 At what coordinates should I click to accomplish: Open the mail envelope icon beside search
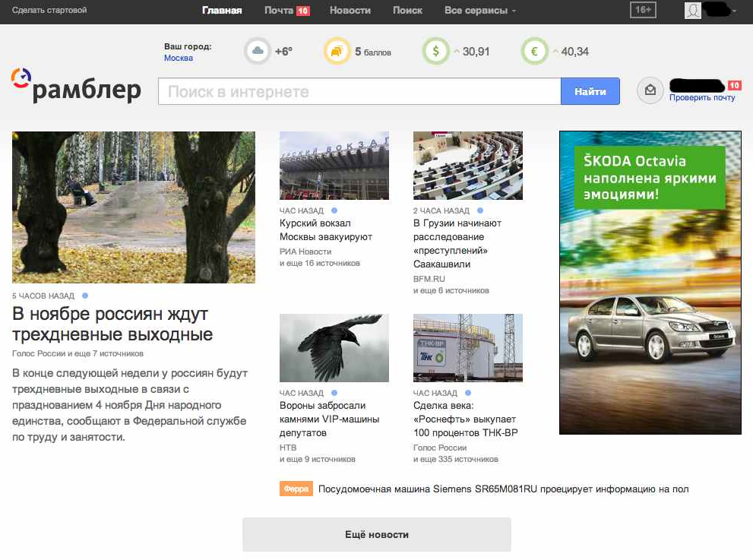(650, 91)
